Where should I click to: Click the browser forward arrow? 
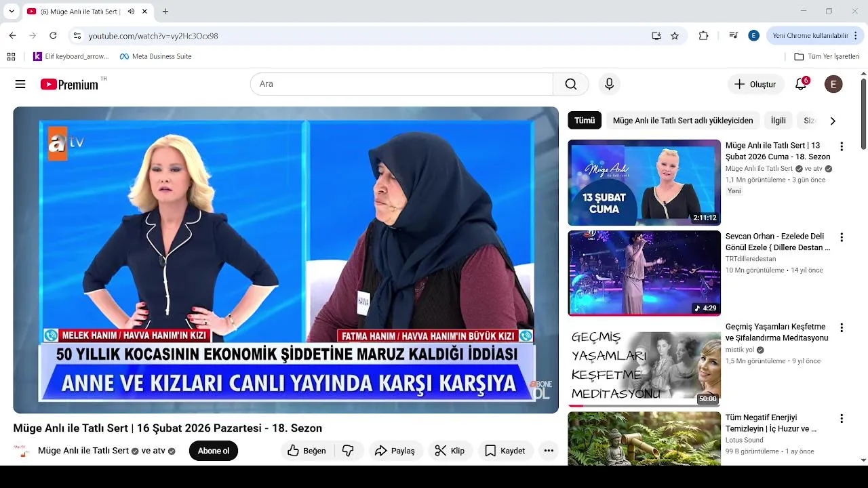click(x=33, y=36)
